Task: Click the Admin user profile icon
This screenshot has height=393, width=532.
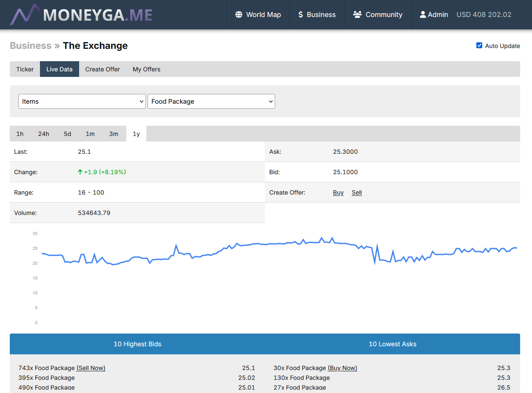Action: pyautogui.click(x=423, y=14)
